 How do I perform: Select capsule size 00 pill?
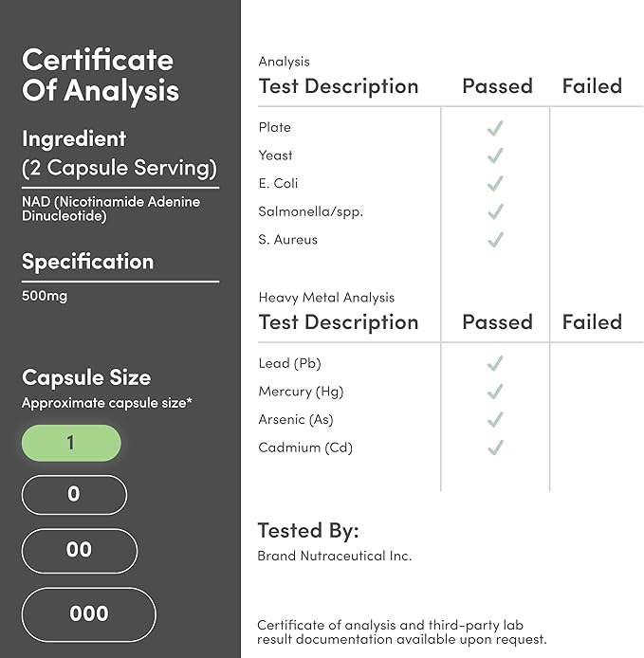click(x=80, y=551)
